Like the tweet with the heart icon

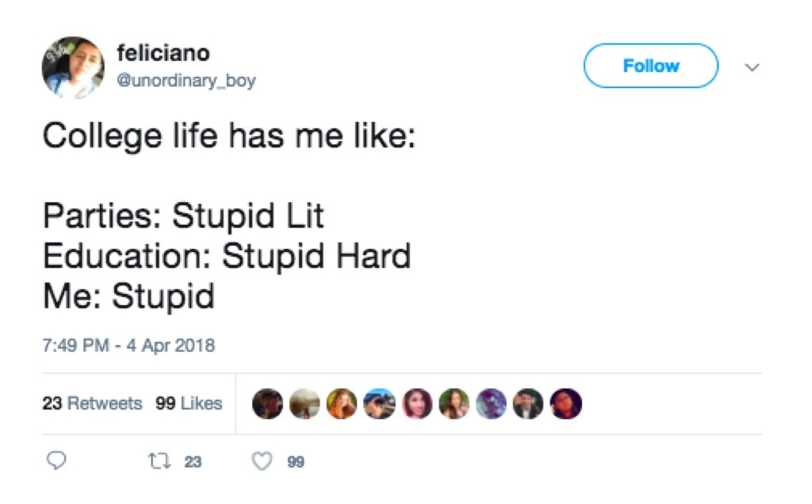point(262,461)
